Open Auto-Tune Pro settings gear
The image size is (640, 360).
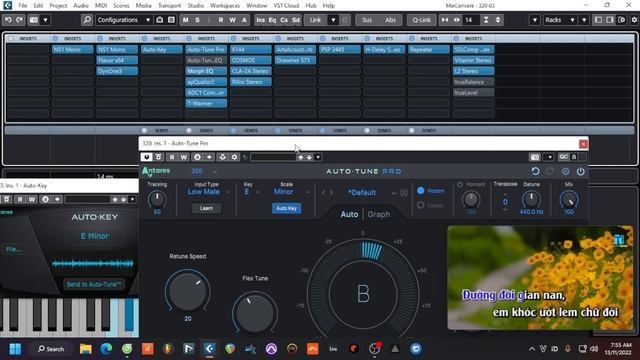(565, 171)
